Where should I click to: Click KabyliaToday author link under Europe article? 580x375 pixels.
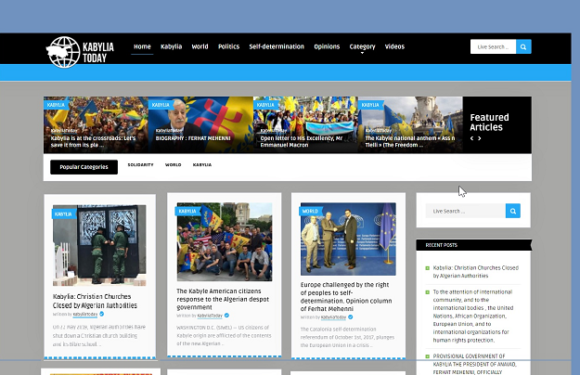[x=333, y=317]
